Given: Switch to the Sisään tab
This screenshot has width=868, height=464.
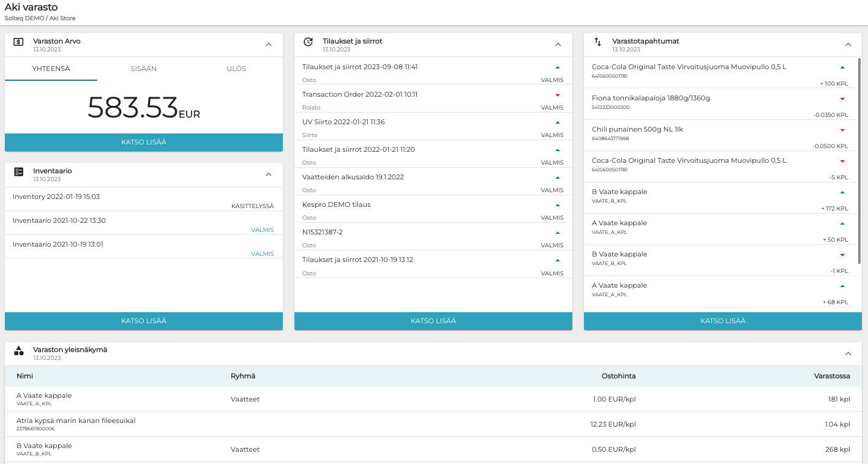Looking at the screenshot, I should 143,69.
